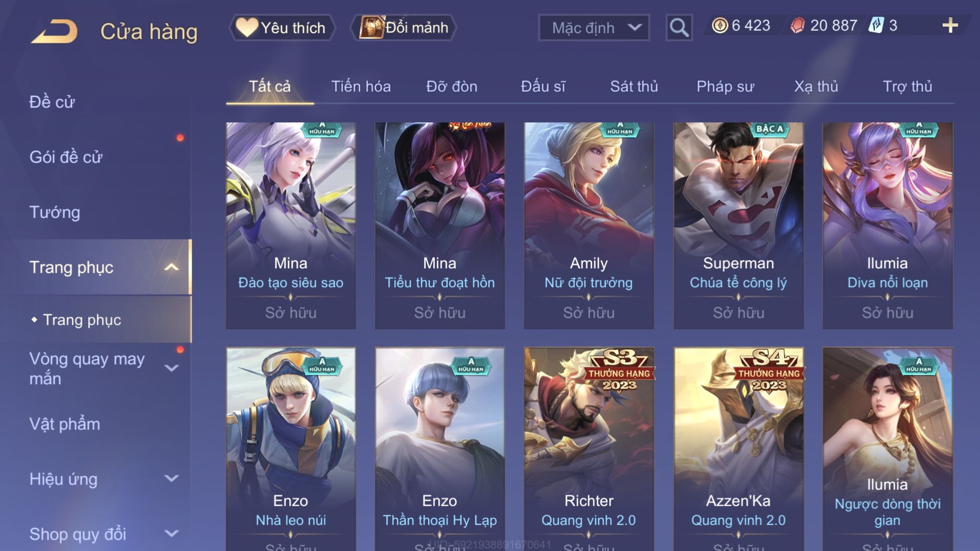The image size is (980, 551).
Task: Open the Mặc định sort dropdown
Action: (x=594, y=28)
